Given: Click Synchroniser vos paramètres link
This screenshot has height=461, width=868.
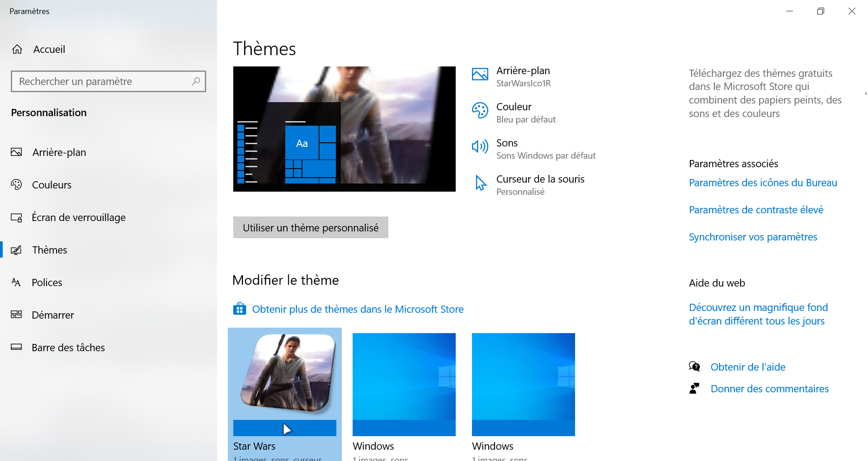Looking at the screenshot, I should [x=753, y=237].
